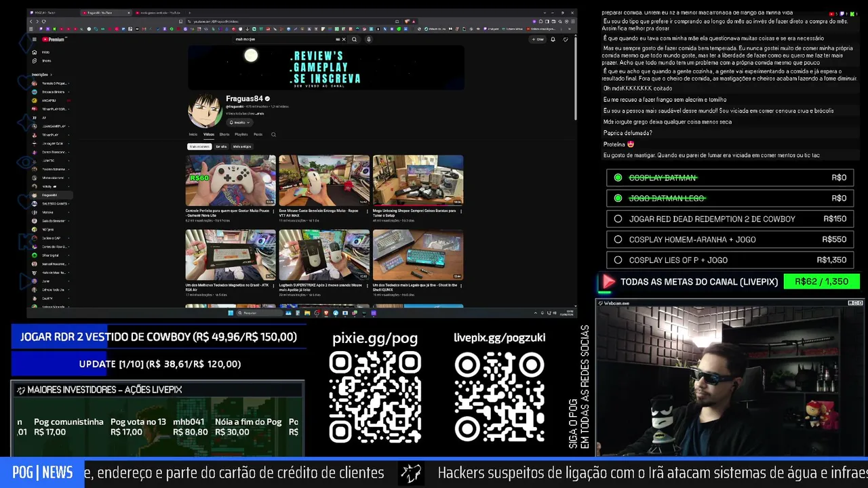The height and width of the screenshot is (488, 868).
Task: Switch to the Fraguas84 browser tab
Action: [105, 13]
